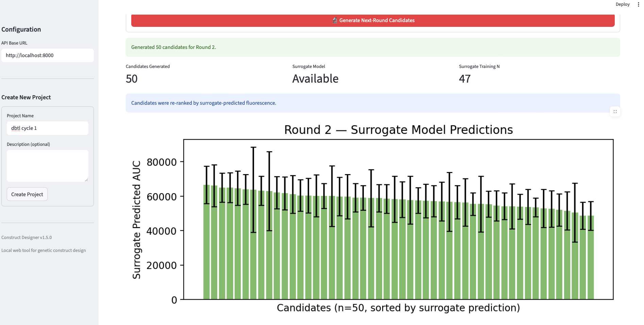
Task: Select the Candidates Generated value 50
Action: point(132,79)
